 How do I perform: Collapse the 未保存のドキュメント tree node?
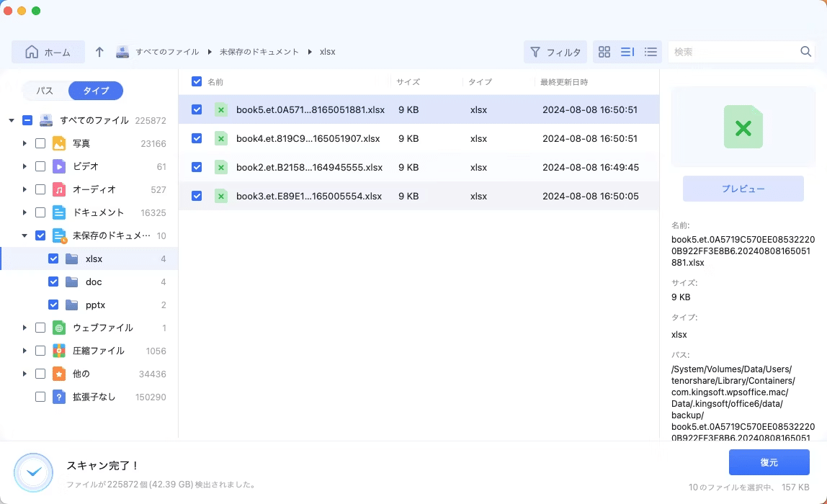click(x=24, y=235)
